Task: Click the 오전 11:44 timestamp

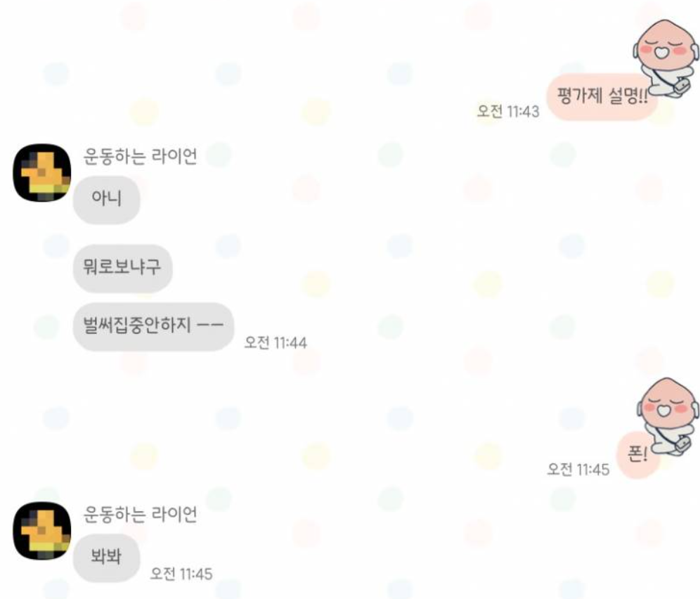Action: point(276,342)
